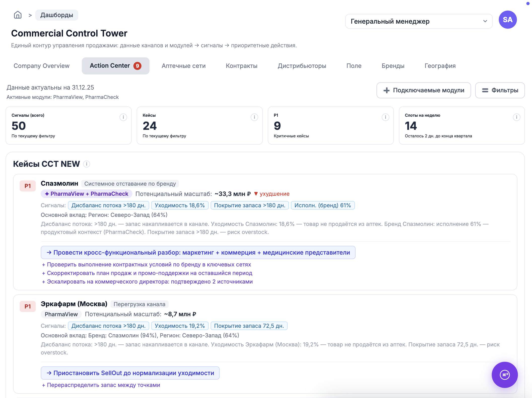
Task: Open the Фильтры panel
Action: 500,90
